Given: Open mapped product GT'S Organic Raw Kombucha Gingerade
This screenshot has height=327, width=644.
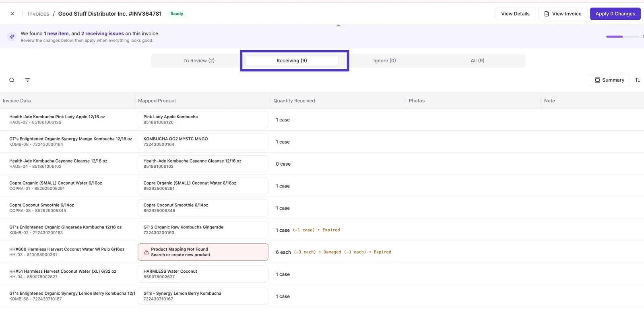Looking at the screenshot, I should click(x=203, y=230).
